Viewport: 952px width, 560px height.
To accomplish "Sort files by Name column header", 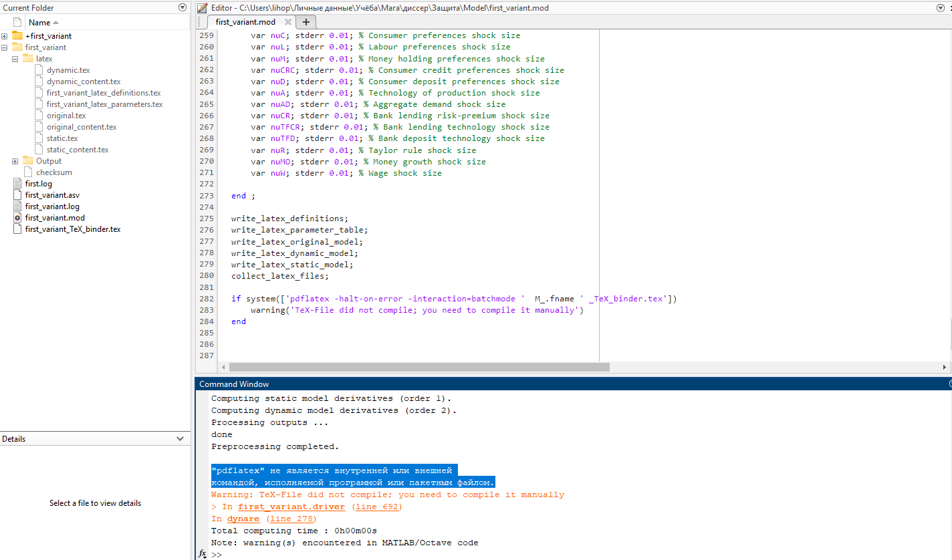I will pos(40,22).
